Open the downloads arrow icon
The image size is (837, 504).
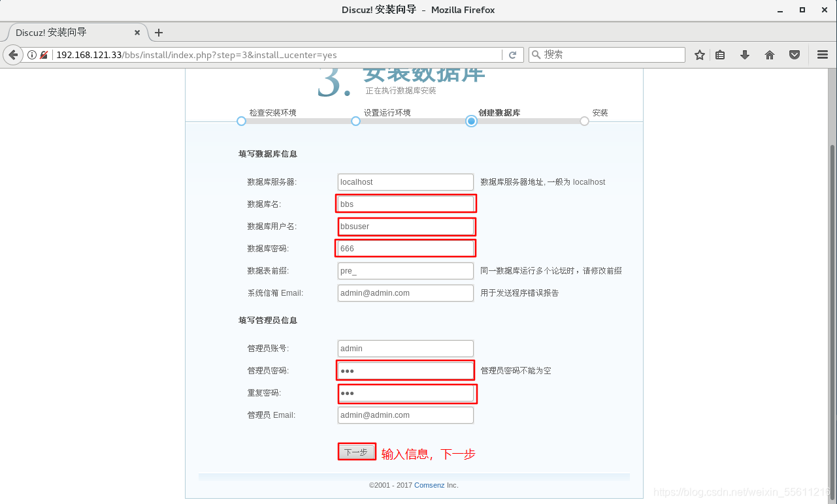click(745, 55)
